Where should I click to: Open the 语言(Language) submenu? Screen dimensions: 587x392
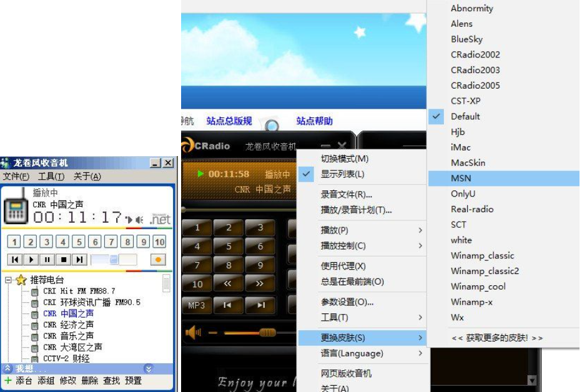362,353
